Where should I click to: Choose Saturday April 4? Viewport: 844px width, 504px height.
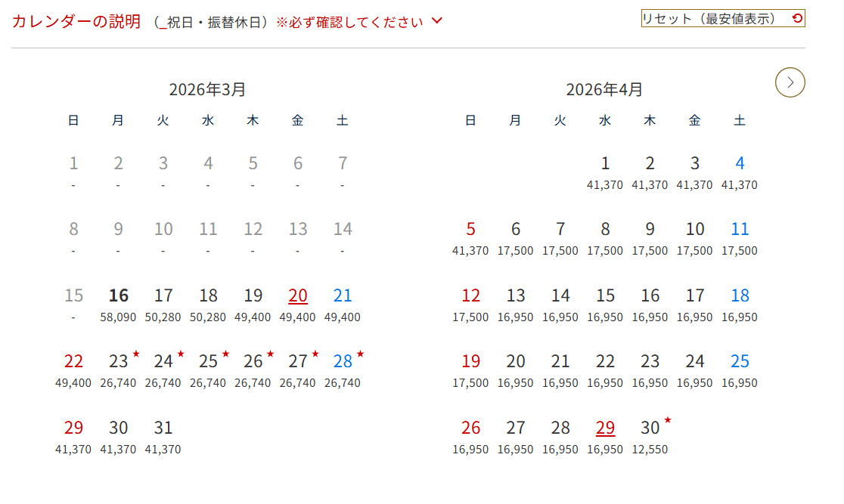click(739, 171)
